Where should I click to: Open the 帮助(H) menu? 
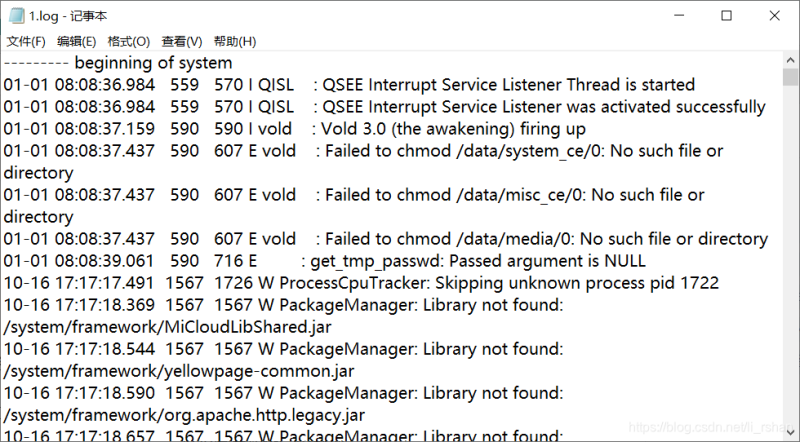click(235, 41)
